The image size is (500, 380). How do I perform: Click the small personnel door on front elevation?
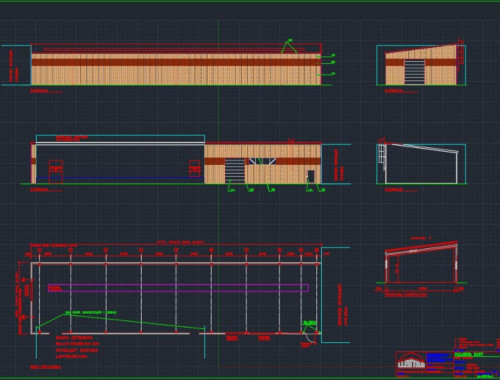pyautogui.click(x=311, y=176)
